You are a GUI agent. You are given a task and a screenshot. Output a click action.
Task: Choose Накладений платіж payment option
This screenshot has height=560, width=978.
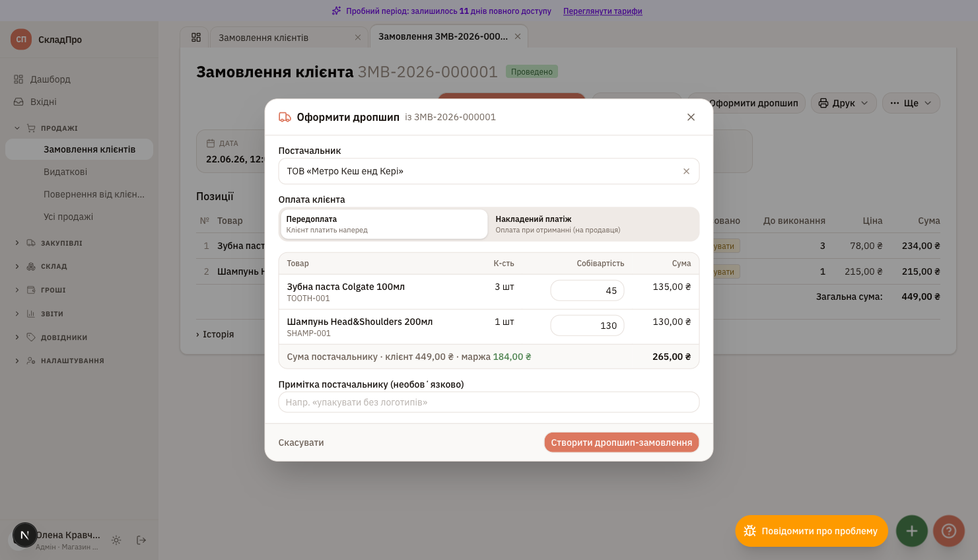[595, 225]
